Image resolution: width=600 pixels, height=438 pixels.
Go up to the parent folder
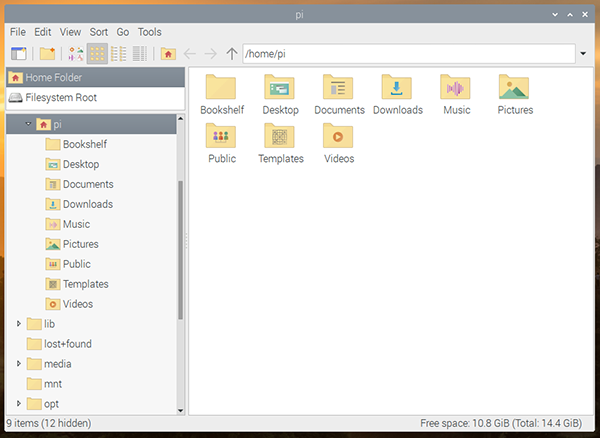[x=232, y=53]
